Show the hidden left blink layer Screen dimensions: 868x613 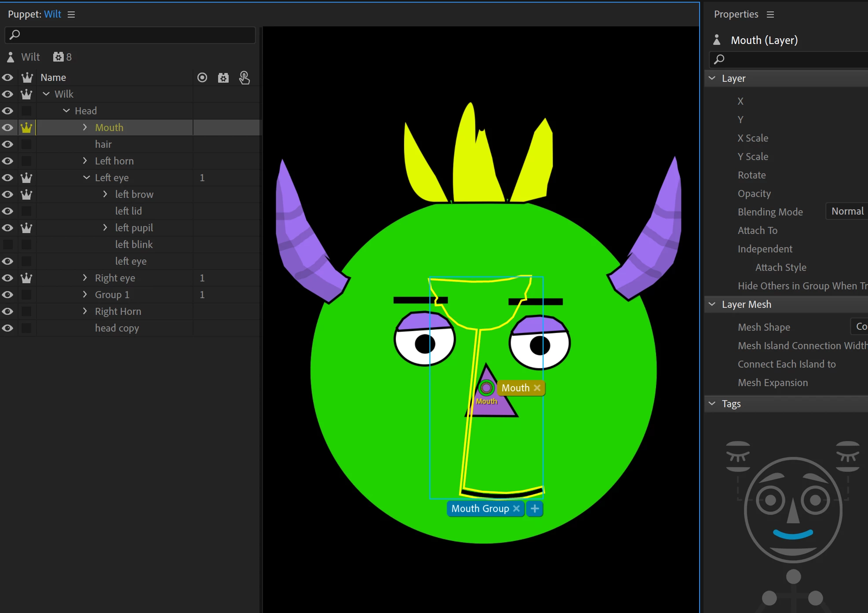[x=7, y=244]
